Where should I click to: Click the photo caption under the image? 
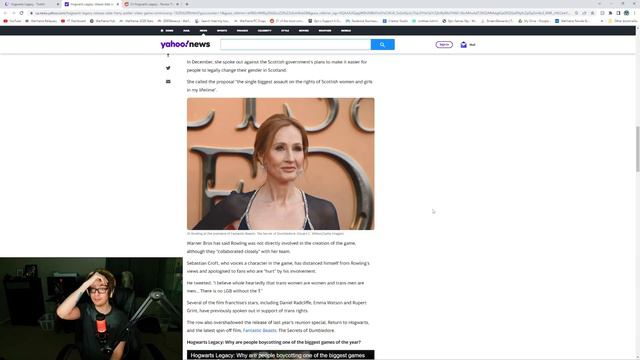coord(265,233)
